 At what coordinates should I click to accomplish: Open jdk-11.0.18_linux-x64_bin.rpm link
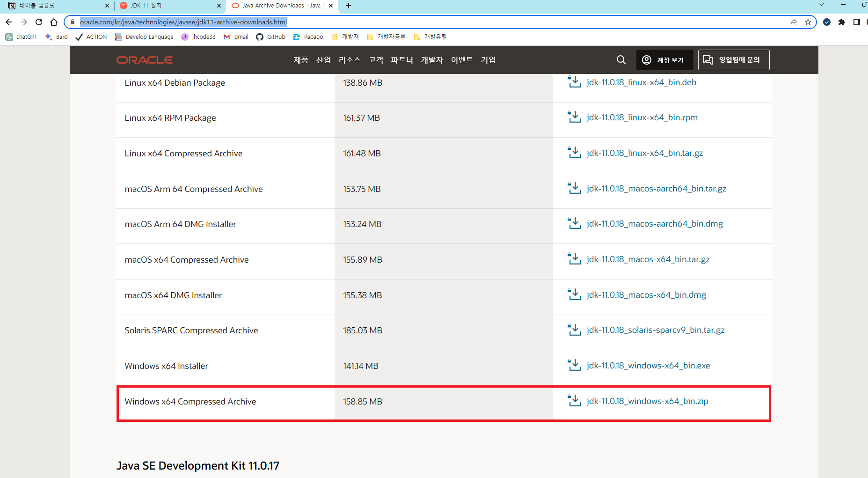point(642,118)
